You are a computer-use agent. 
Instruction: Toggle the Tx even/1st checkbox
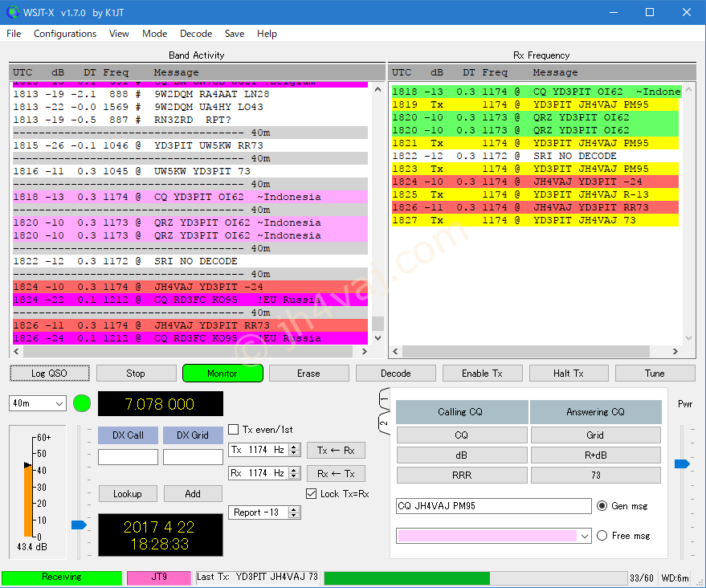pos(233,430)
